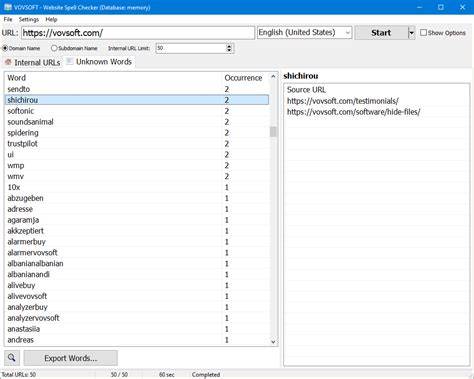Image resolution: width=474 pixels, height=379 pixels.
Task: Sort by the Occurrence column header
Action: [244, 78]
